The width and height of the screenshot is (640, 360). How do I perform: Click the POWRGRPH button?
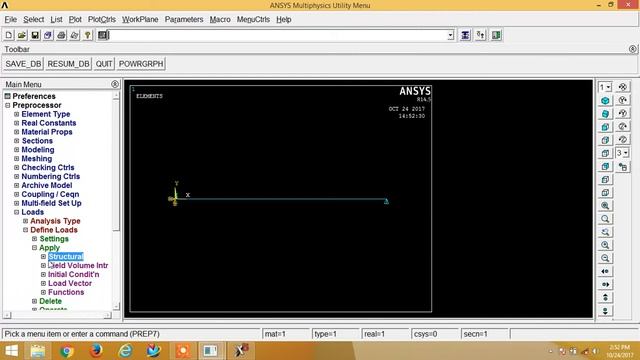(x=141, y=64)
